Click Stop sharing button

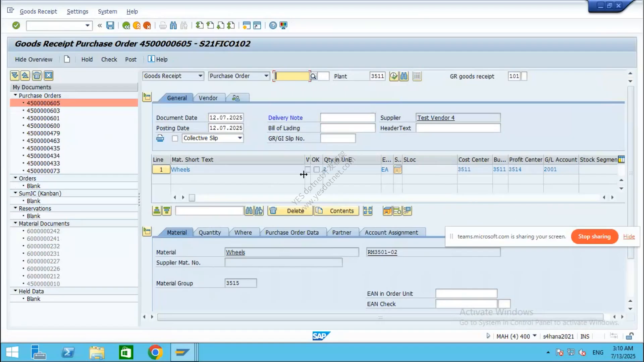click(x=594, y=237)
